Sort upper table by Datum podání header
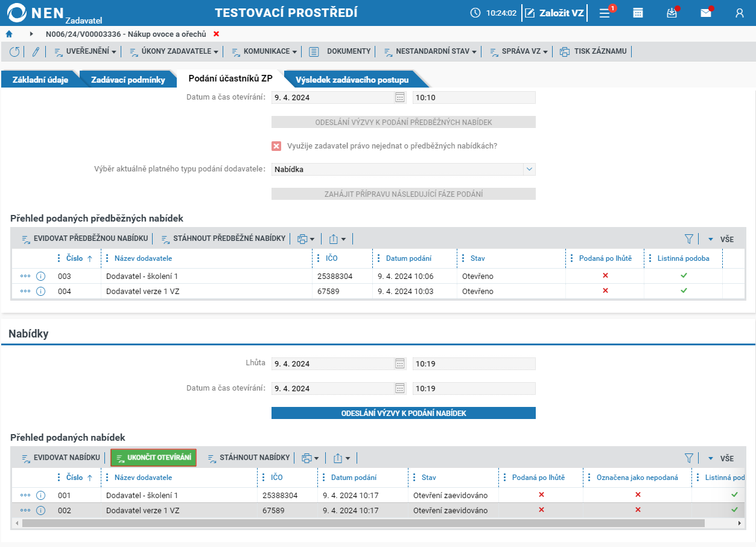Screen dimensions: 756x547 [408, 258]
